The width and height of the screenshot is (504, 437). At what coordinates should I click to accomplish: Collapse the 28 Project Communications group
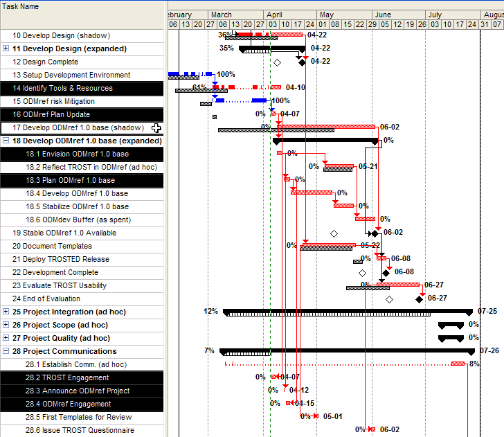tap(6, 351)
